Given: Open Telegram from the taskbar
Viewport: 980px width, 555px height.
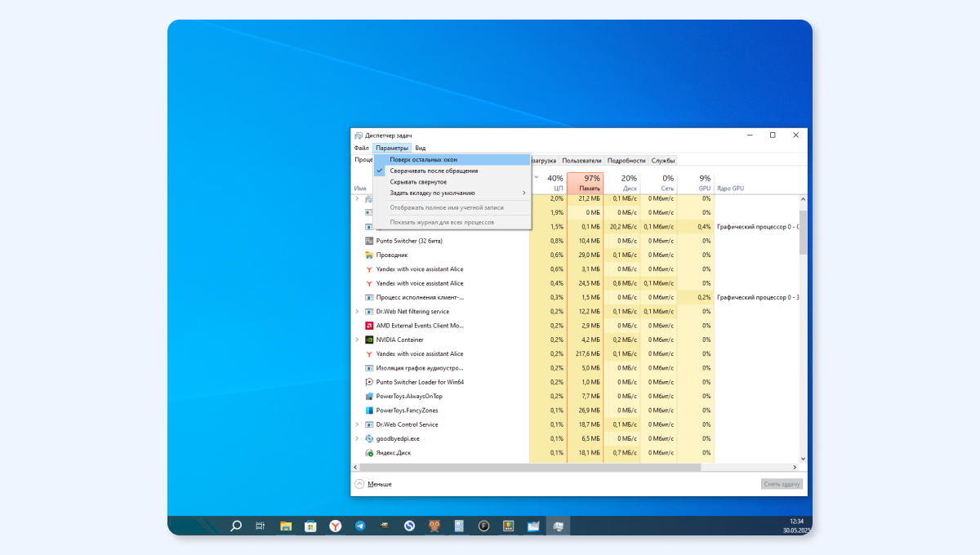Looking at the screenshot, I should 360,526.
